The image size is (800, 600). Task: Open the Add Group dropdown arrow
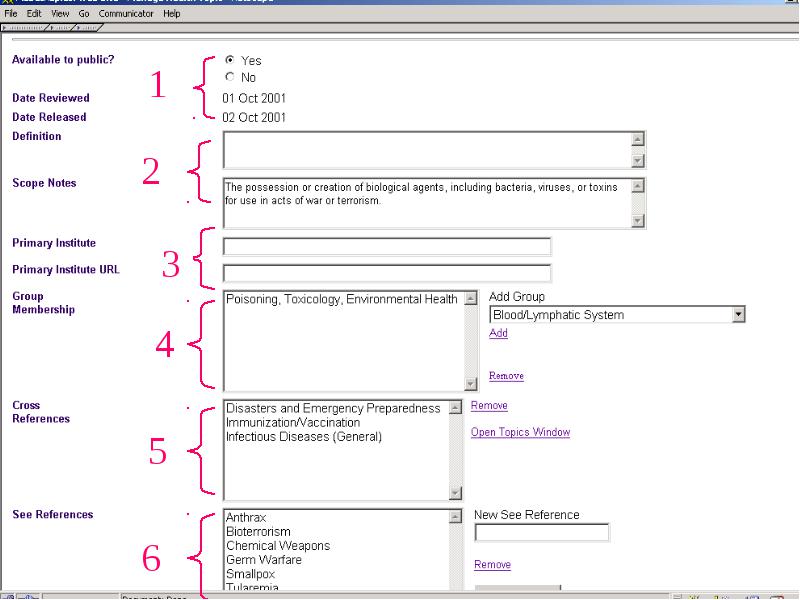(x=738, y=314)
